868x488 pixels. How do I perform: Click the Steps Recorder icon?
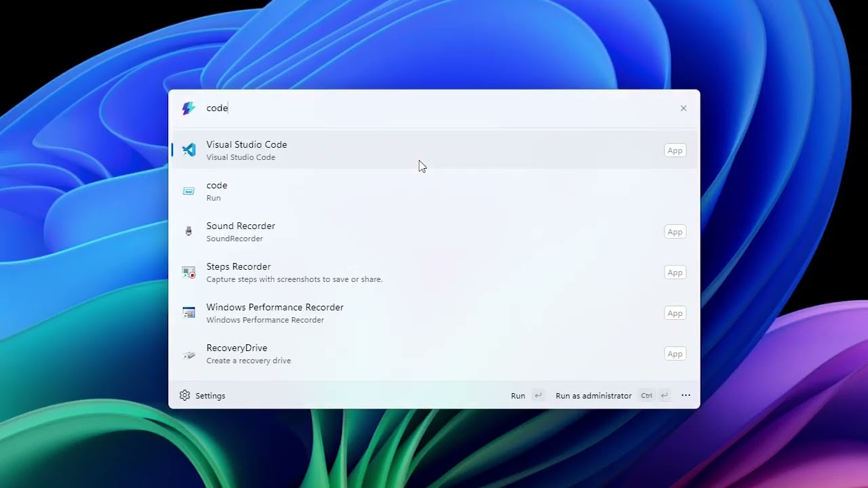coord(189,272)
